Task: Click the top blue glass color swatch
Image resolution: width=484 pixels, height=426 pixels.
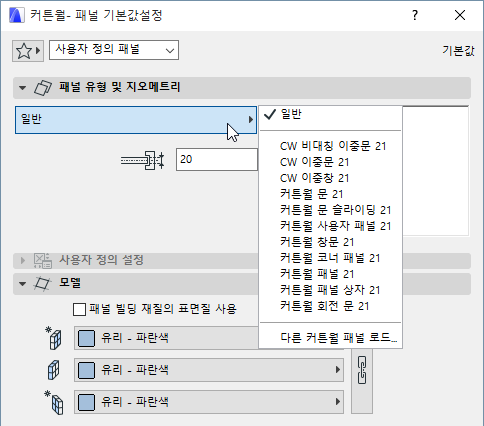Action: point(86,338)
